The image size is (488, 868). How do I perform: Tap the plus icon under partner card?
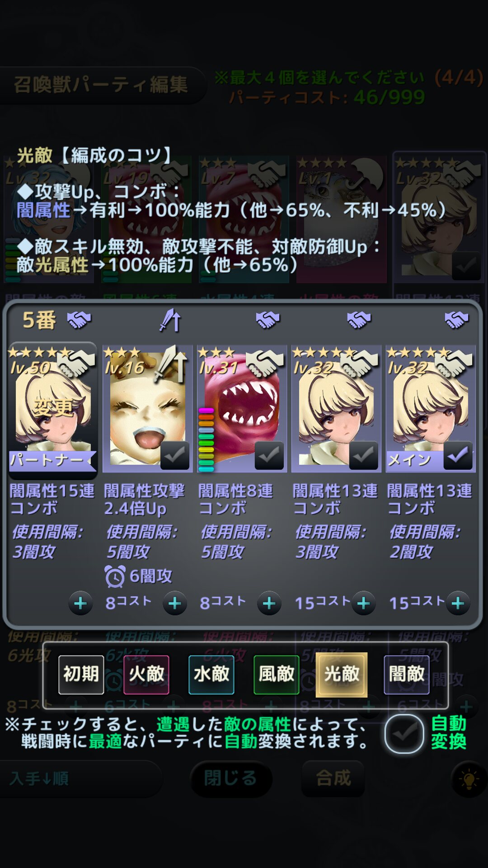(x=80, y=603)
